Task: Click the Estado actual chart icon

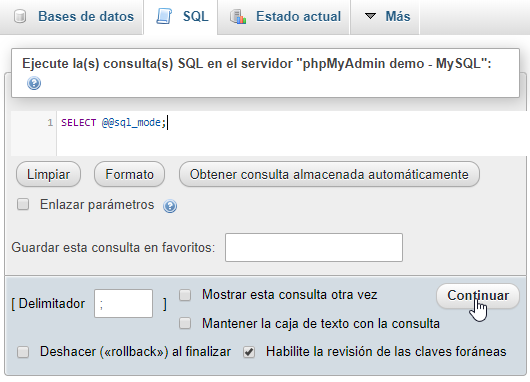Action: point(238,17)
